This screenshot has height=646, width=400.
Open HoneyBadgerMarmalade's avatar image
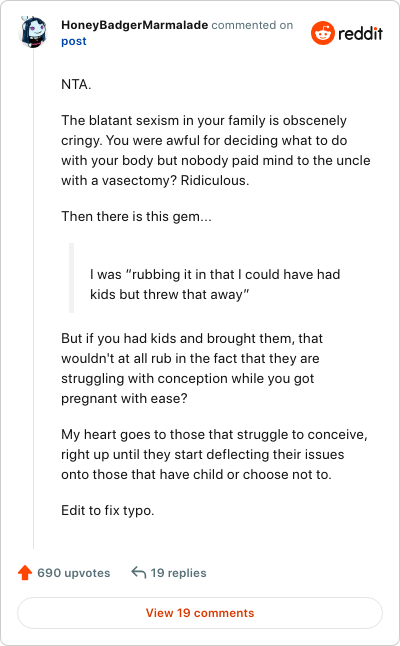[33, 32]
